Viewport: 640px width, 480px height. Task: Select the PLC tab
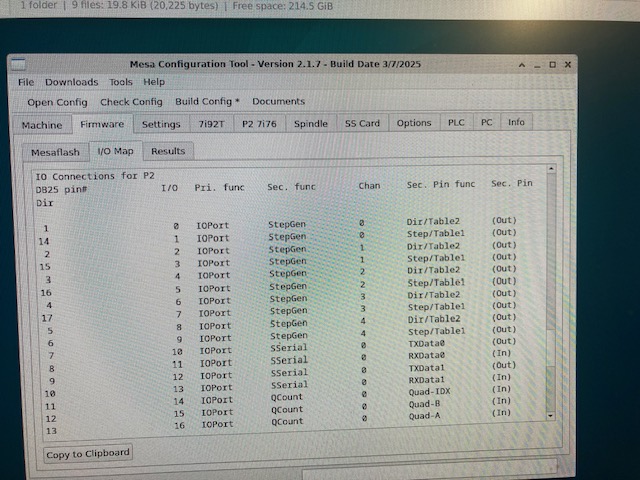[456, 123]
